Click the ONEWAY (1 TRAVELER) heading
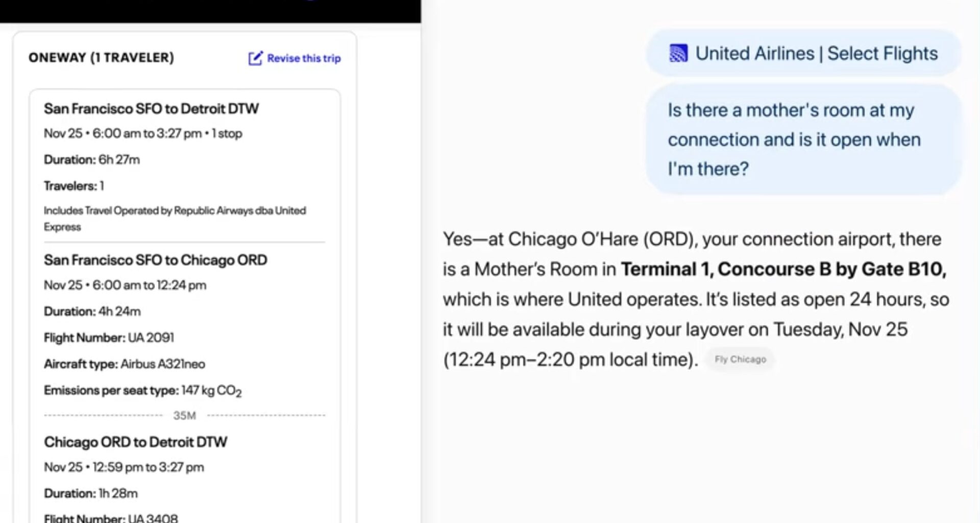Viewport: 980px width, 523px height. coord(101,58)
